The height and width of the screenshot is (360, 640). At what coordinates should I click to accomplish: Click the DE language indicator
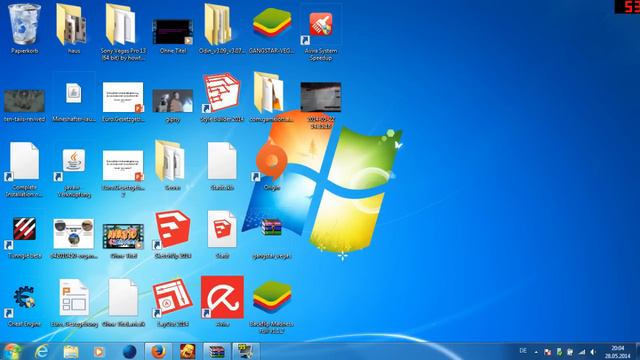(x=523, y=351)
